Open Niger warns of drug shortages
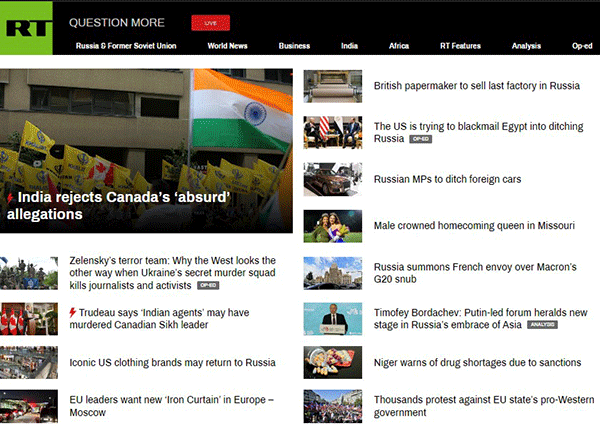600x426 pixels. point(477,362)
